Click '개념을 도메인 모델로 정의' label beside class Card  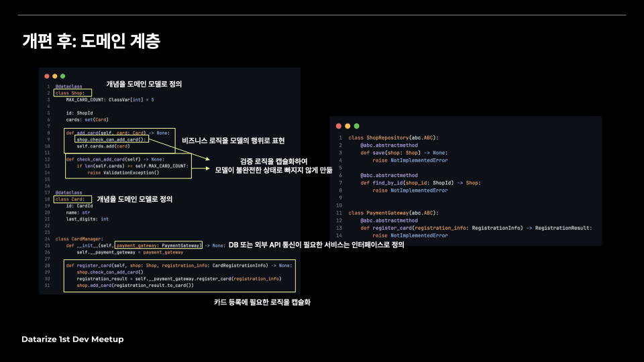click(134, 200)
